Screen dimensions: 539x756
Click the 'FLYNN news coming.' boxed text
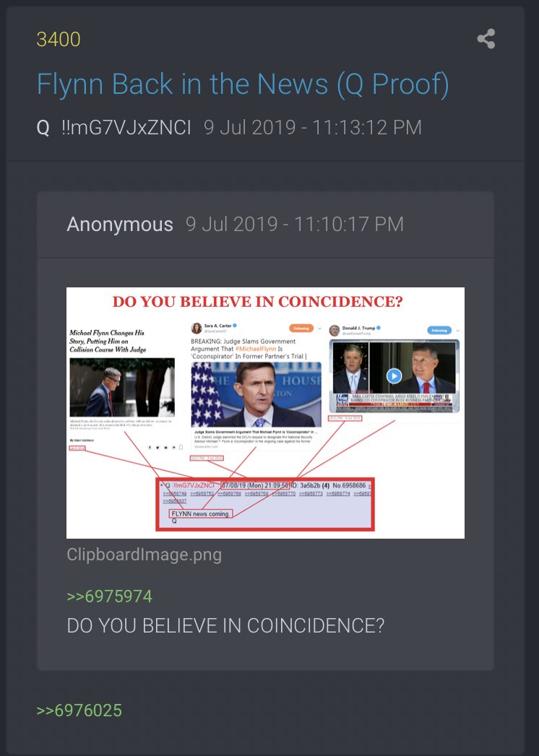coord(201,514)
